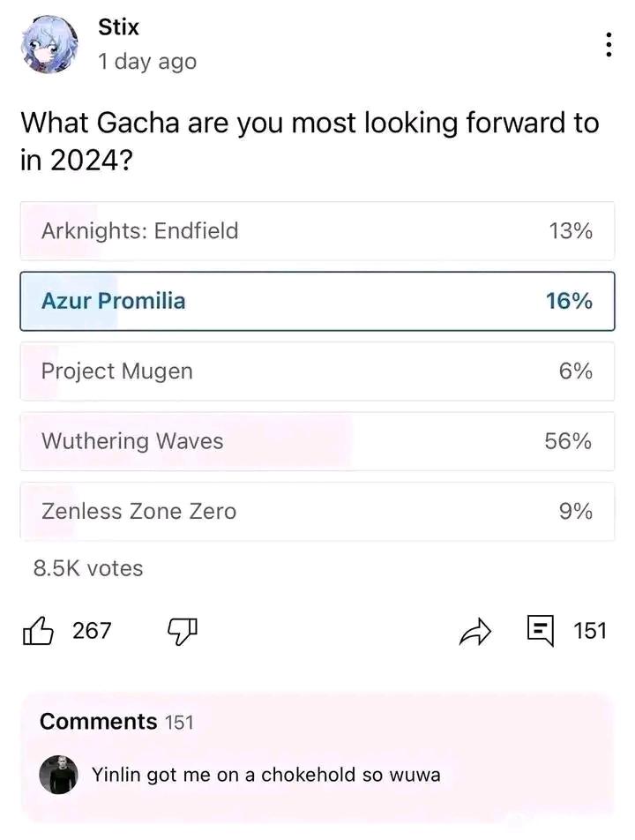Select the Azur Promilia poll option
The width and height of the screenshot is (635, 840).
[x=317, y=301]
